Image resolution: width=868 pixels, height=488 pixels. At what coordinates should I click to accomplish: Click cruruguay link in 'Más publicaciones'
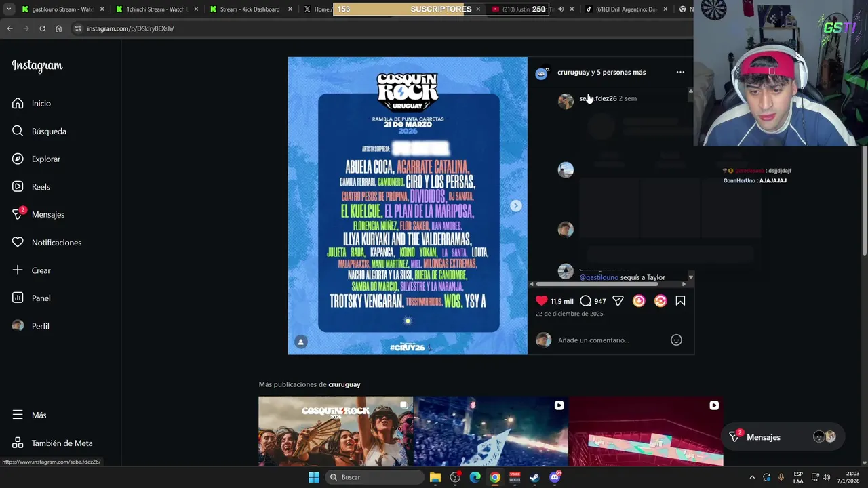(344, 384)
